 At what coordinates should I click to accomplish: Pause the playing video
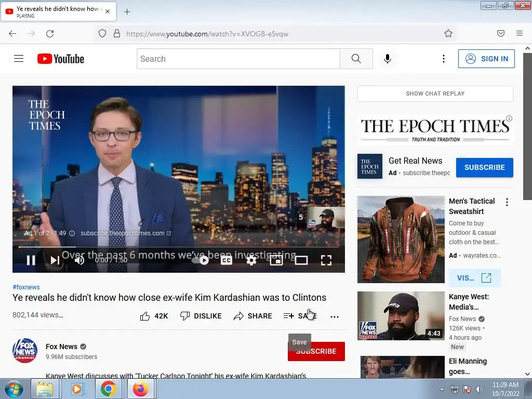31,260
